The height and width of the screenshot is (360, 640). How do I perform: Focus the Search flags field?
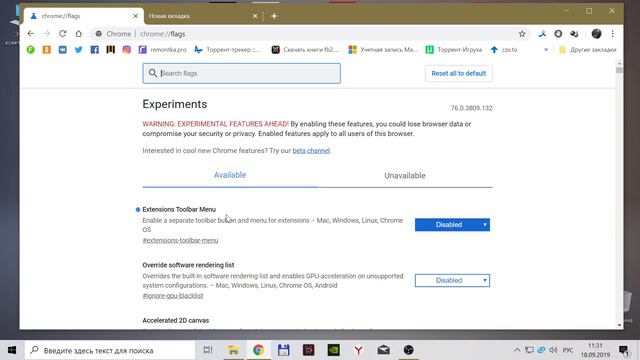click(241, 73)
